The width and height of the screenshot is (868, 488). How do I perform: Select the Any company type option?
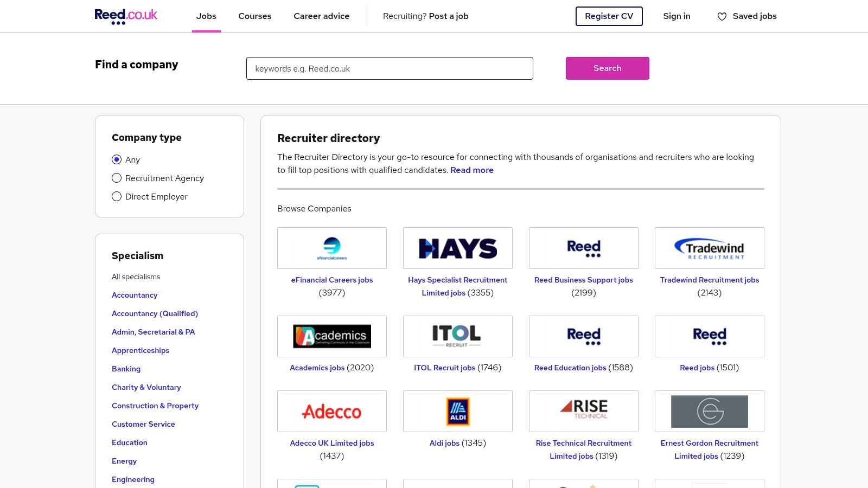point(117,159)
